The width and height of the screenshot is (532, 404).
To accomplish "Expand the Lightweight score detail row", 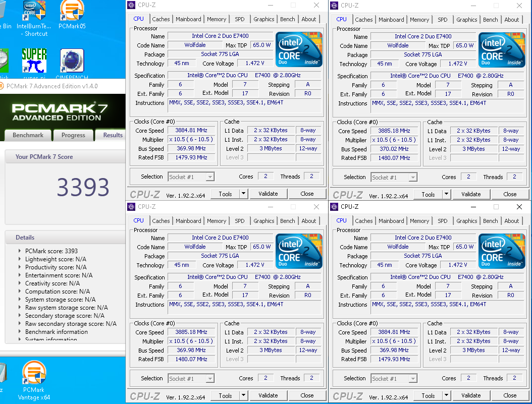I will click(x=19, y=259).
